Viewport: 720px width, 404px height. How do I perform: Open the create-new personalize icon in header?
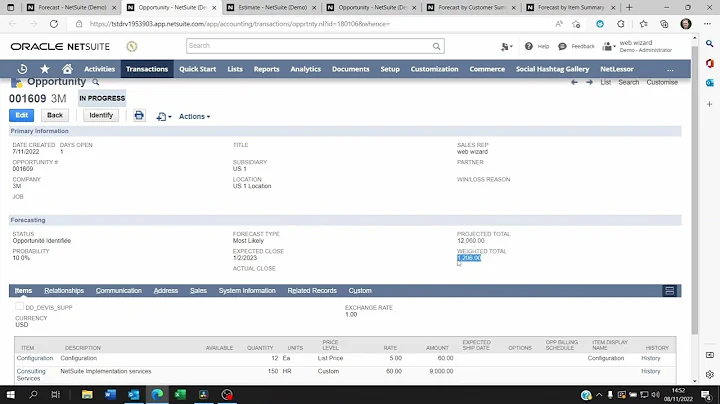point(506,46)
